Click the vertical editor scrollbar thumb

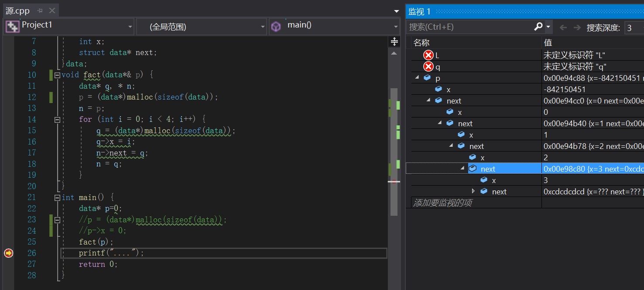coord(394,152)
